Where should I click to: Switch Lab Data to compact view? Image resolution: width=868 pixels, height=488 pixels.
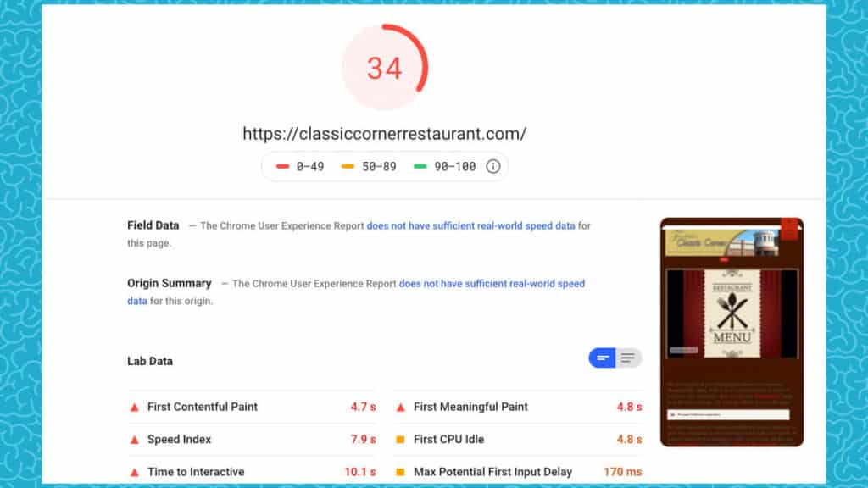[603, 358]
